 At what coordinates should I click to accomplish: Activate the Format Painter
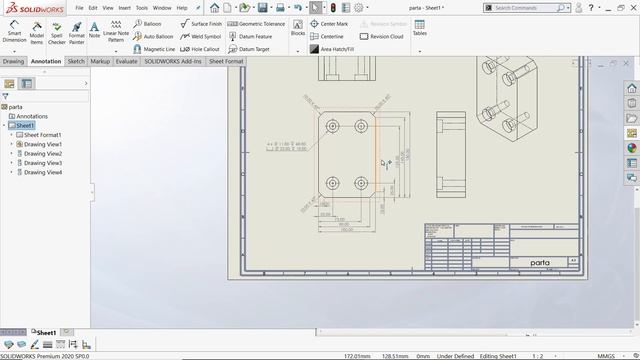(76, 33)
